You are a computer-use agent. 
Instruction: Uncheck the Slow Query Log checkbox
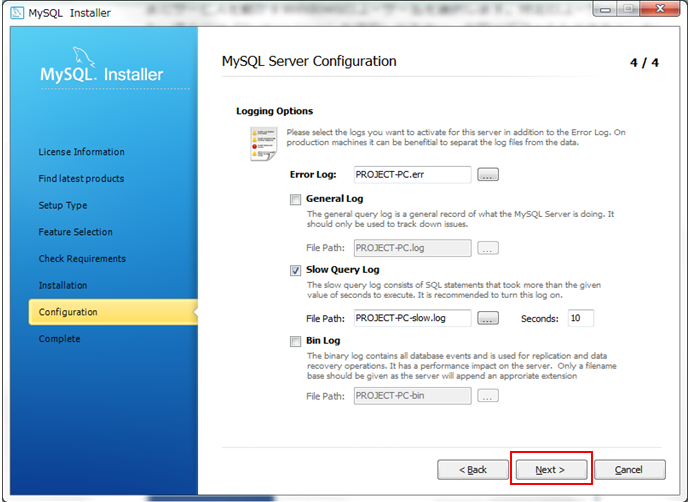pyautogui.click(x=295, y=270)
